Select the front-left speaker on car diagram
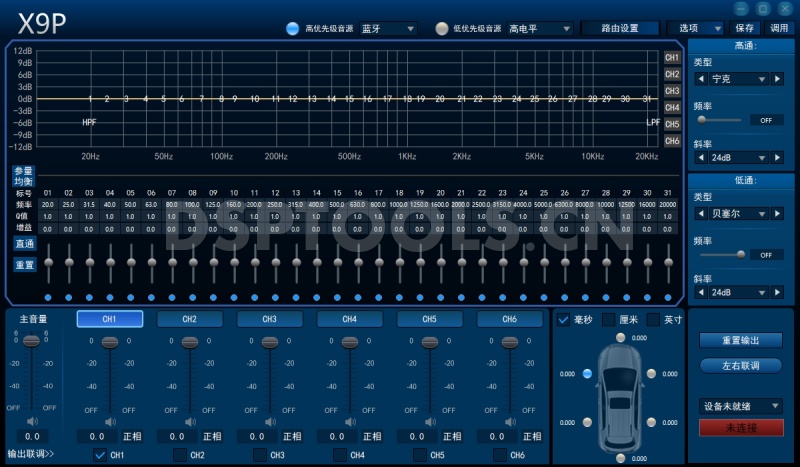The height and width of the screenshot is (467, 800). coord(588,373)
